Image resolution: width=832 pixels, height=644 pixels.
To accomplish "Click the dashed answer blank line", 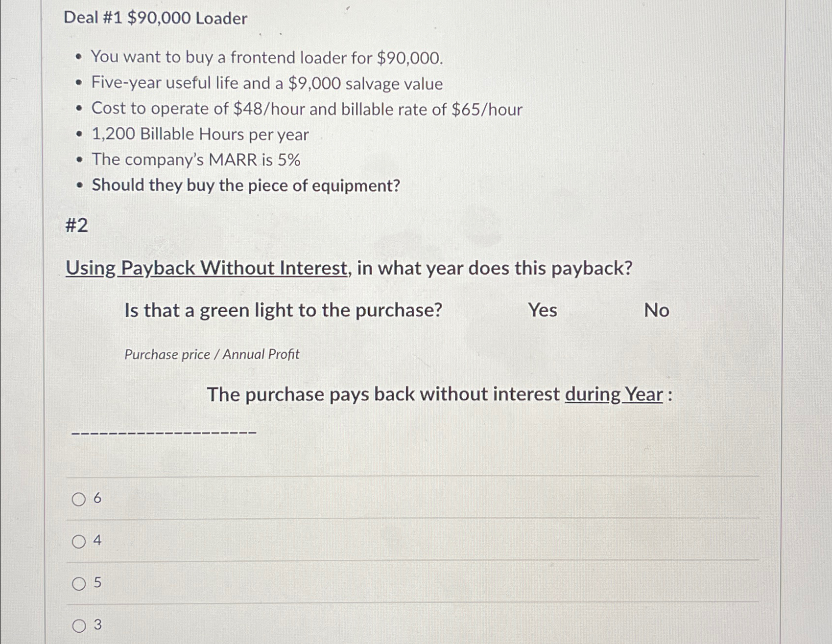I will pyautogui.click(x=164, y=432).
